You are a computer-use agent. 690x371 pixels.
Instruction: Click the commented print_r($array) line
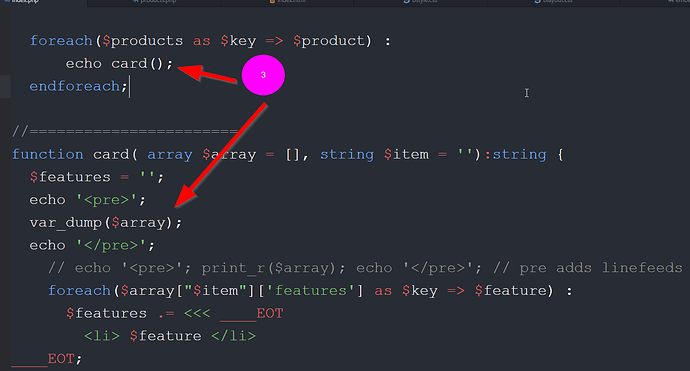[x=365, y=268]
